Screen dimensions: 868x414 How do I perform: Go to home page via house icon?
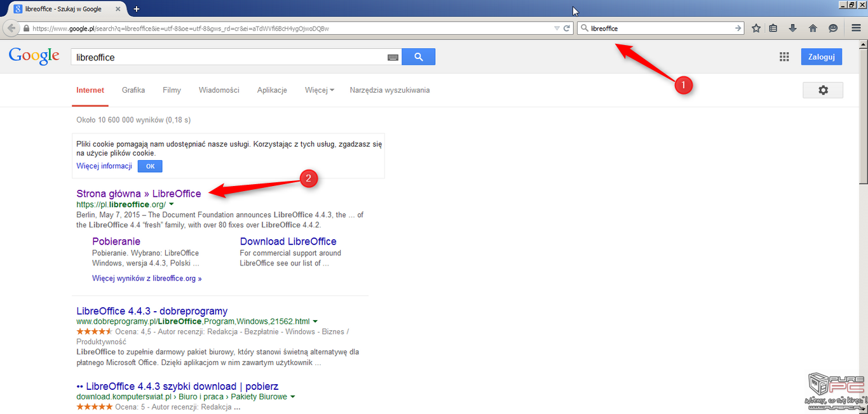point(813,29)
